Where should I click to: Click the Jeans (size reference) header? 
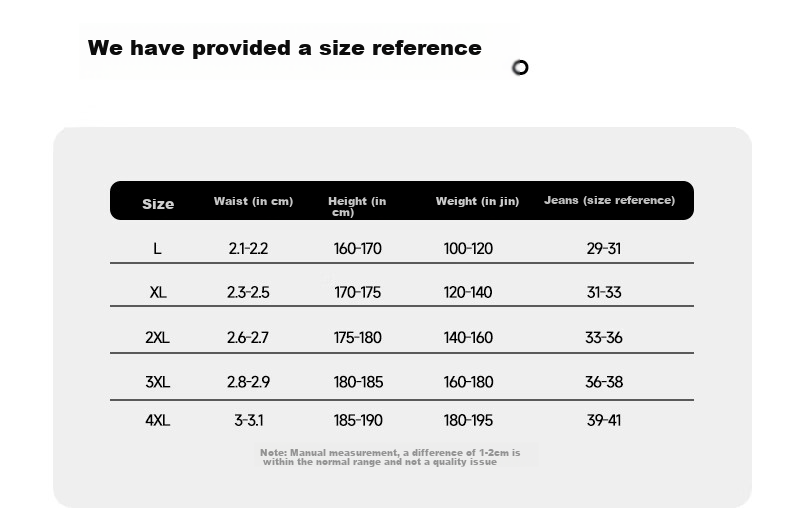(609, 200)
